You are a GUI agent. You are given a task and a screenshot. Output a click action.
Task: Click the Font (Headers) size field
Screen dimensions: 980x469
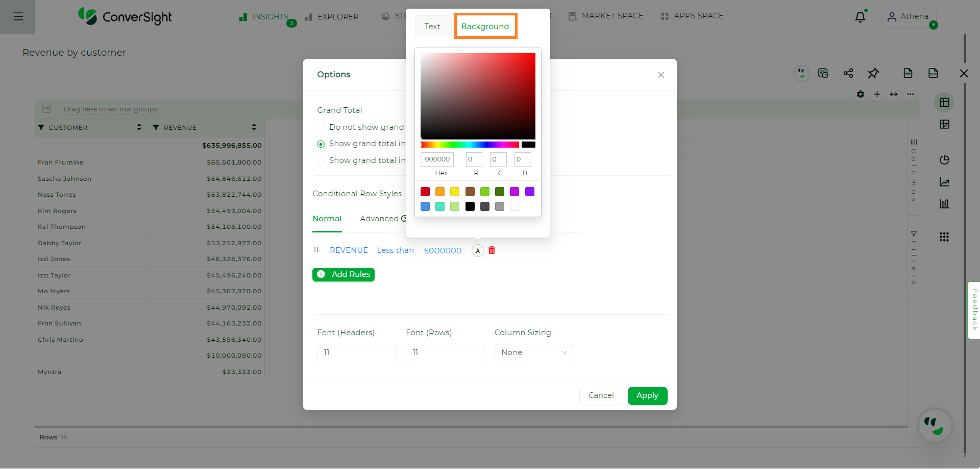click(x=357, y=353)
